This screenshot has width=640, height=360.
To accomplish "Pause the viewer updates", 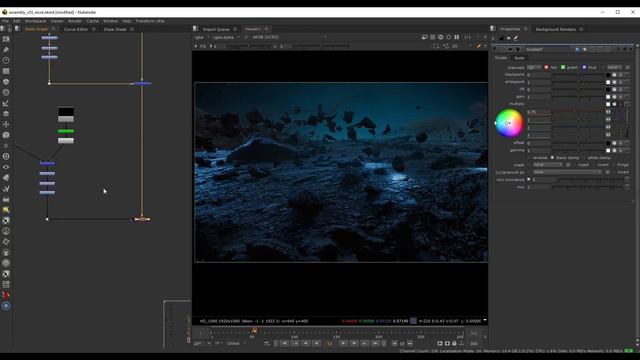I will tap(457, 37).
